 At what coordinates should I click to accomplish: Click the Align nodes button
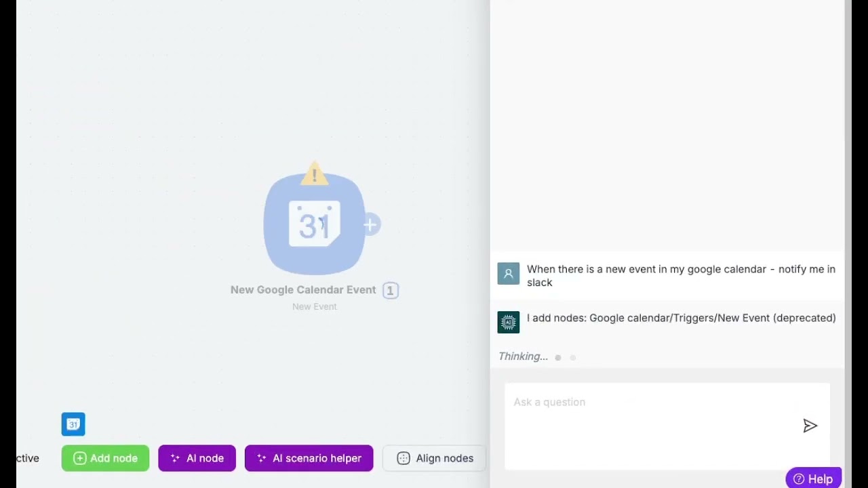pyautogui.click(x=434, y=458)
